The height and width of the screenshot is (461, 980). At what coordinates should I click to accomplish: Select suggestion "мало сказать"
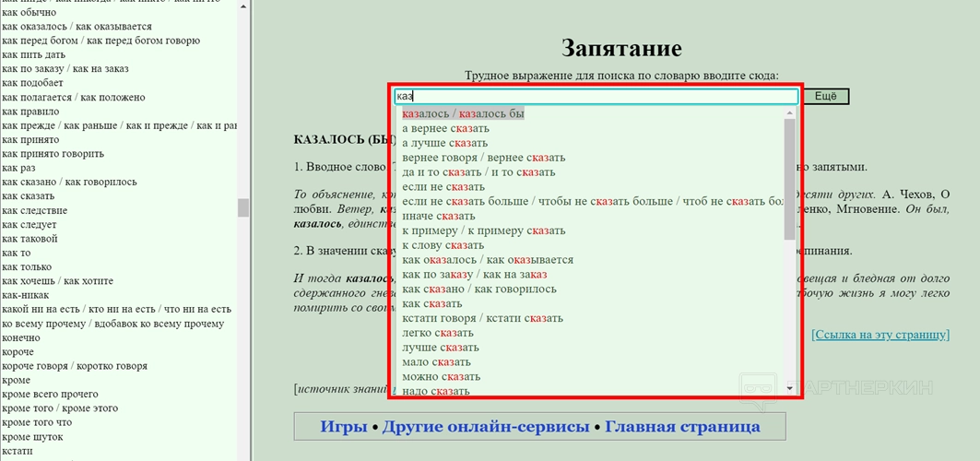[436, 362]
